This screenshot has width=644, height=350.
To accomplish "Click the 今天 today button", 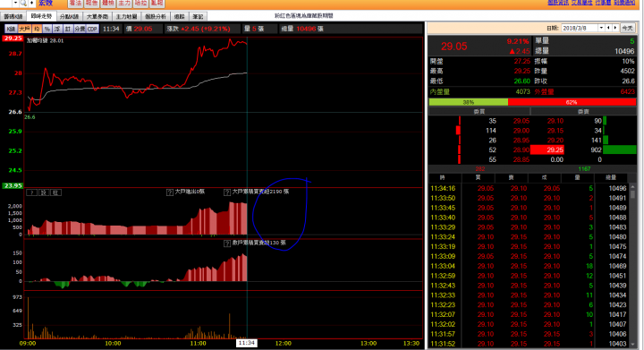I will coord(627,28).
